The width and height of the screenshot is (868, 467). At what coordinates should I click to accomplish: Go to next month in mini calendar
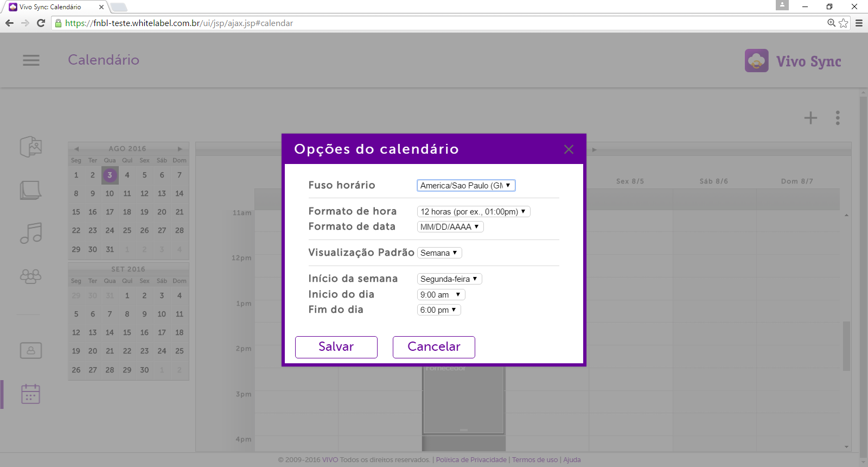180,149
